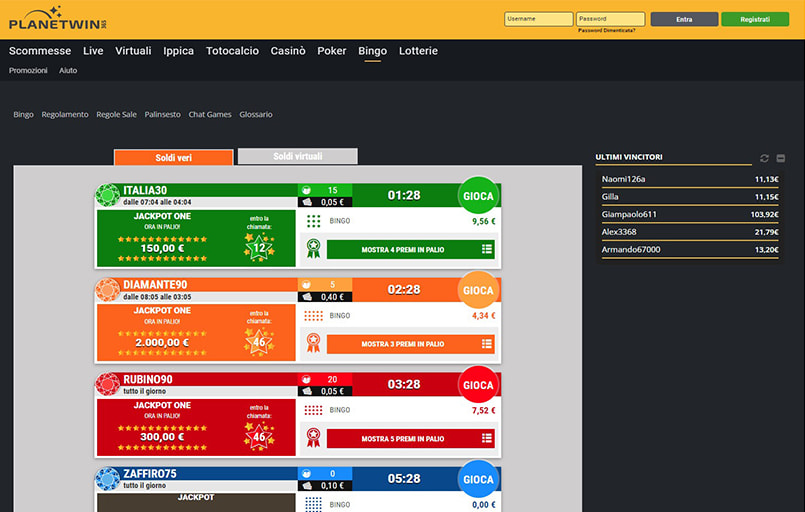Viewport: 805px width, 512px height.
Task: Click the Username input field
Action: 539,19
